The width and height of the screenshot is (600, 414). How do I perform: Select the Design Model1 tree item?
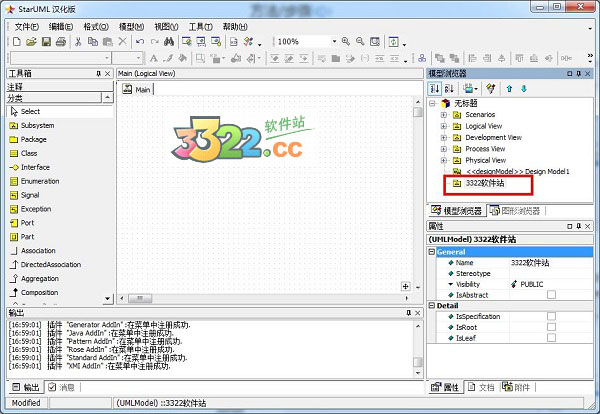pyautogui.click(x=512, y=171)
